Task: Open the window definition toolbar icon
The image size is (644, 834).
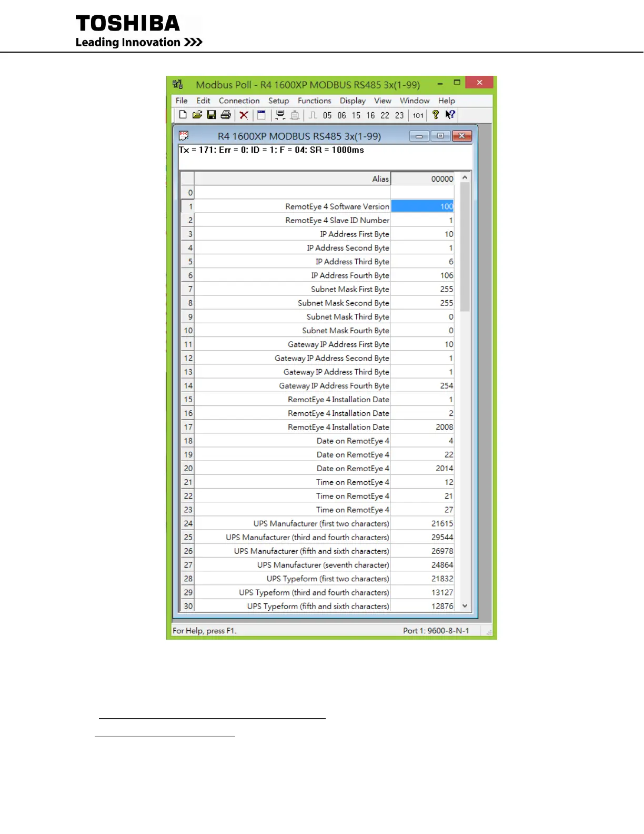Action: point(261,115)
